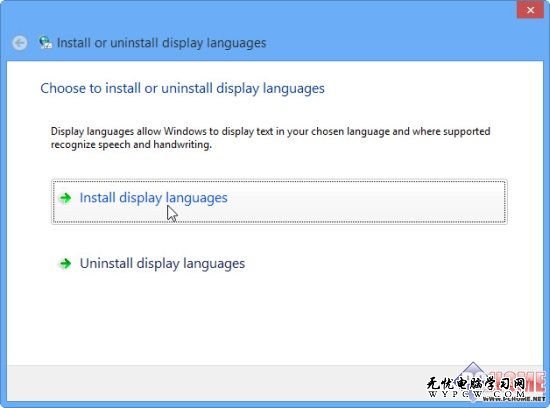Close the display languages dialog

[x=530, y=10]
